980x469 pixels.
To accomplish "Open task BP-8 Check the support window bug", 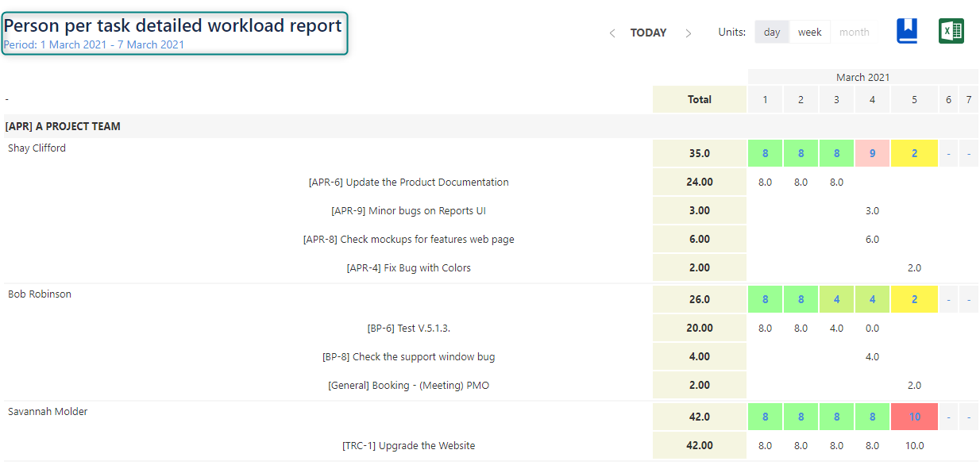I will click(408, 357).
